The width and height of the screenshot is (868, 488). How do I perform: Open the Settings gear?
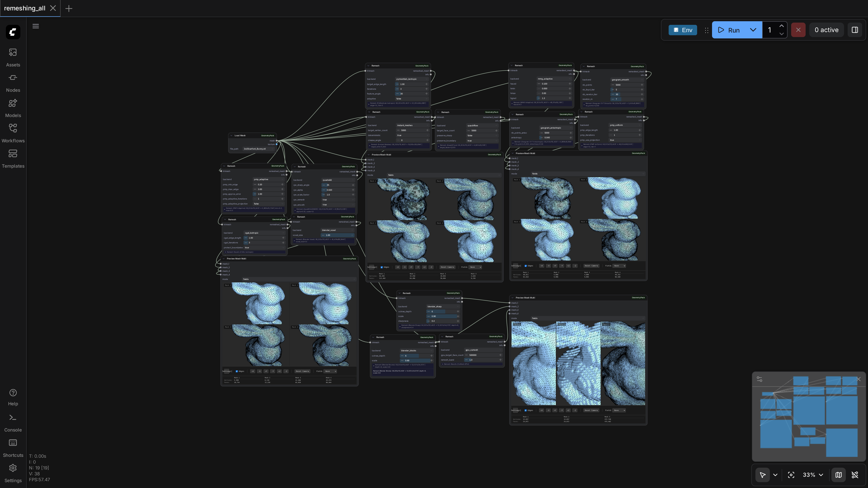13,473
